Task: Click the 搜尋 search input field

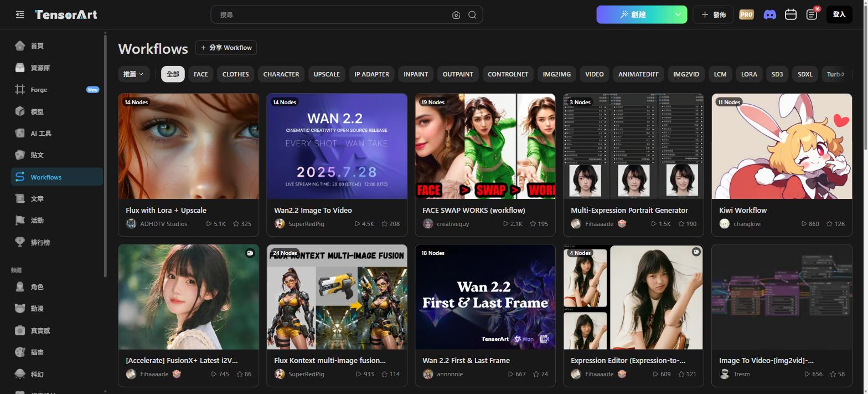Action: coord(332,15)
